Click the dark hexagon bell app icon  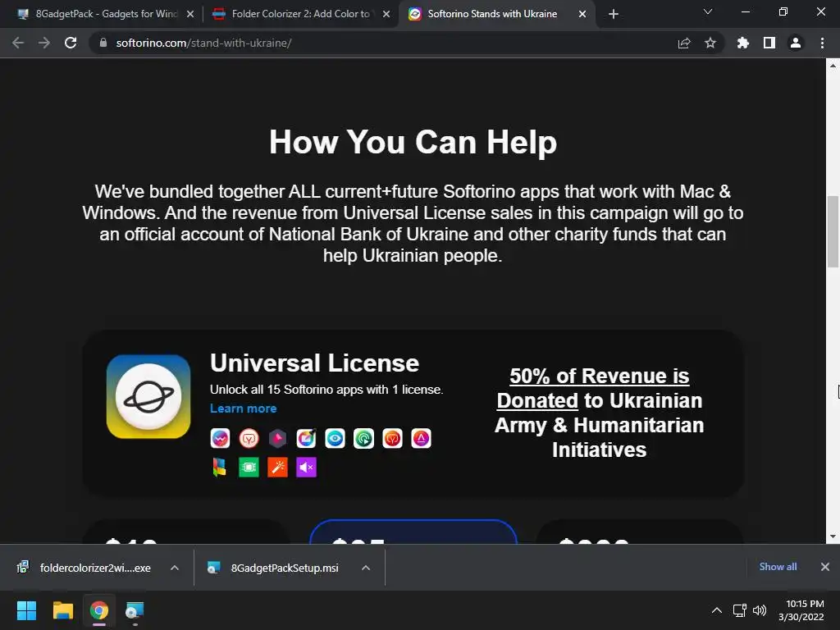[277, 438]
